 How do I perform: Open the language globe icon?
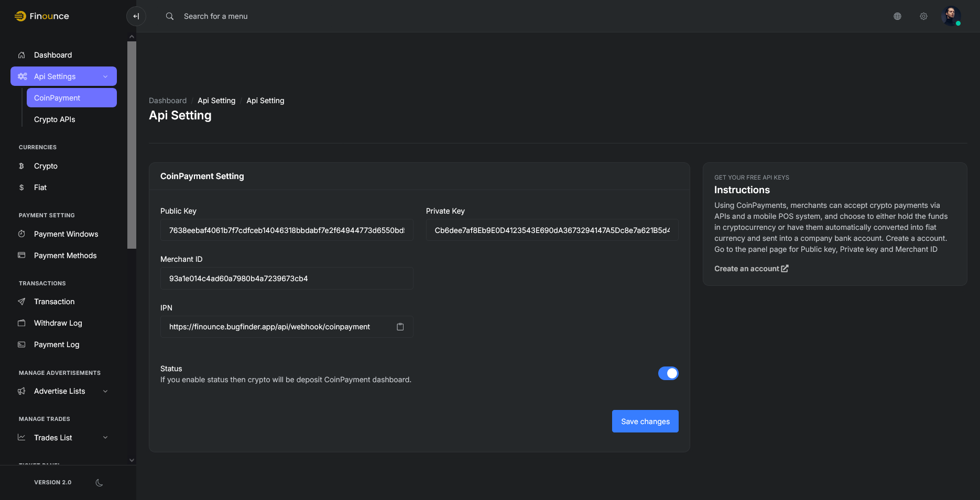pyautogui.click(x=897, y=16)
